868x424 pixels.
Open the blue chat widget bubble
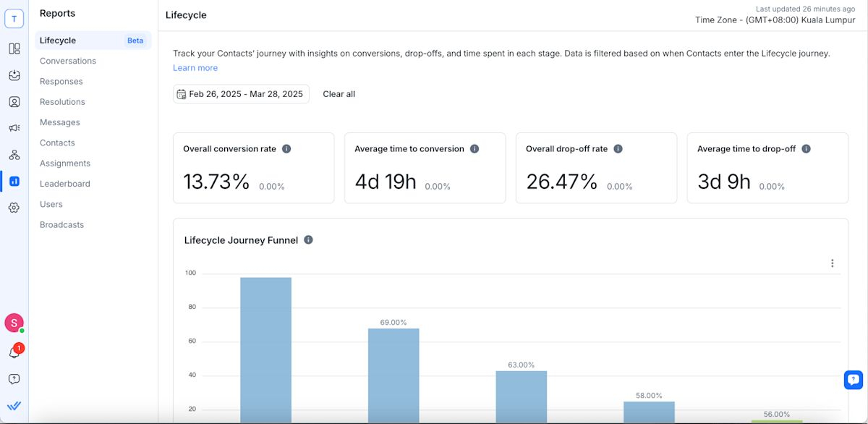(852, 378)
